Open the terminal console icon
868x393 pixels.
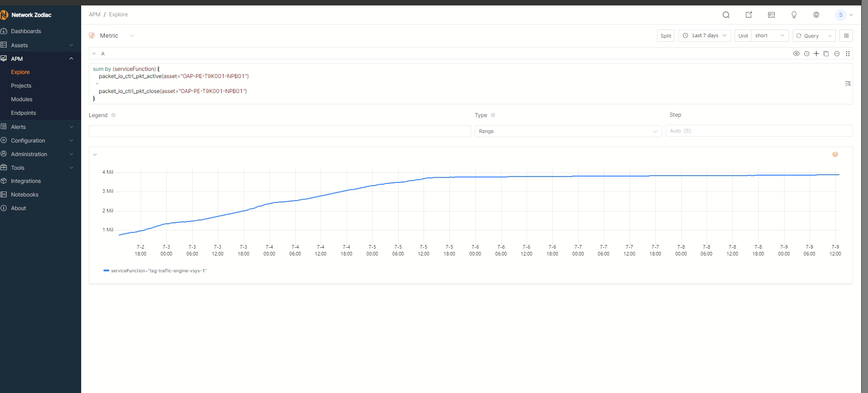click(771, 15)
